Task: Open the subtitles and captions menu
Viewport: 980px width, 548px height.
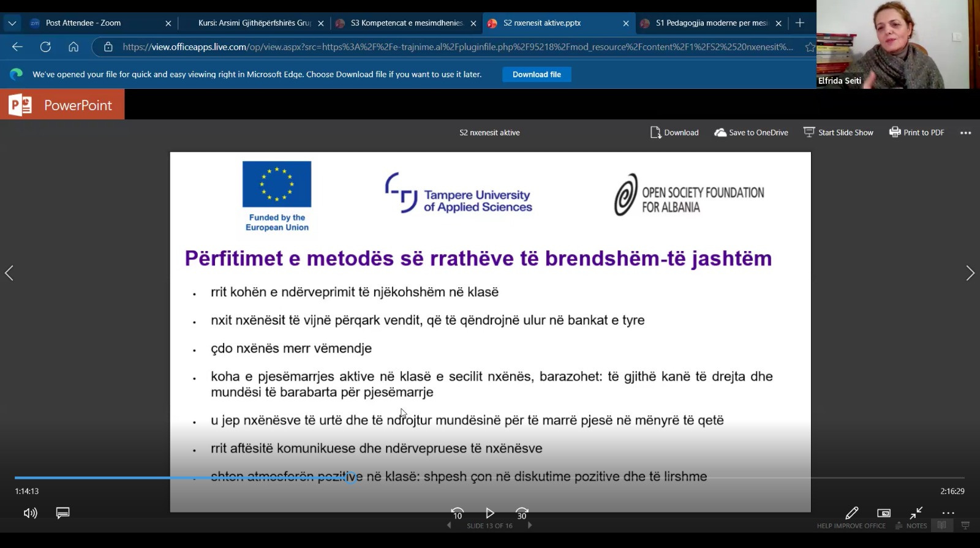Action: click(x=62, y=513)
